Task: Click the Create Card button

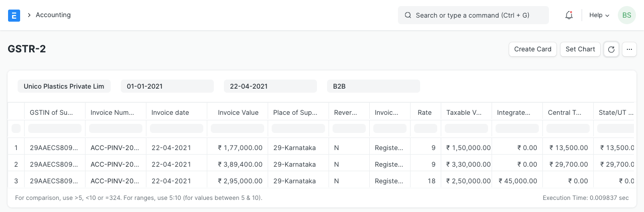Action: coord(533,49)
